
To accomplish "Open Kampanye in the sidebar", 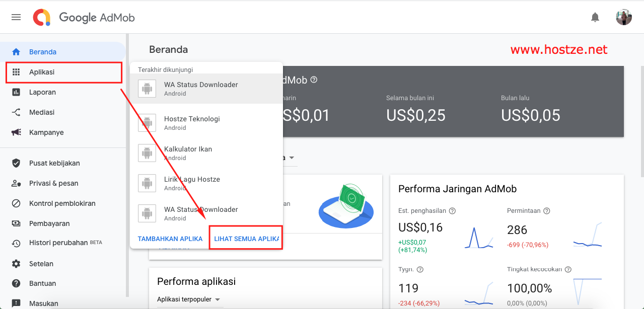I will (63, 132).
